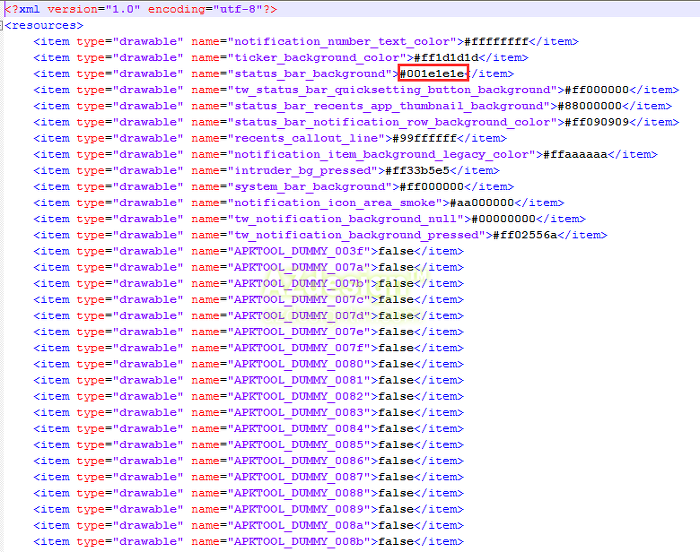Select value #ff000000 of tw_status_bar_quicksetting_button_background
700x552 pixels.
click(597, 90)
